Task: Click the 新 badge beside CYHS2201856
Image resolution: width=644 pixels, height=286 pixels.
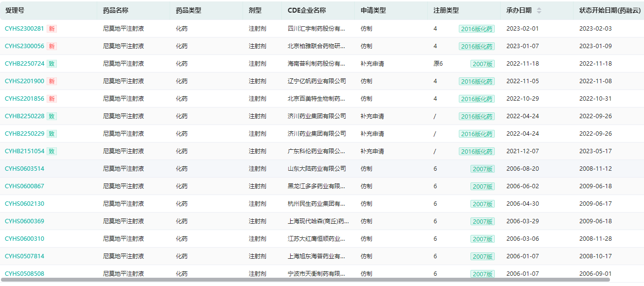Action: [52, 99]
